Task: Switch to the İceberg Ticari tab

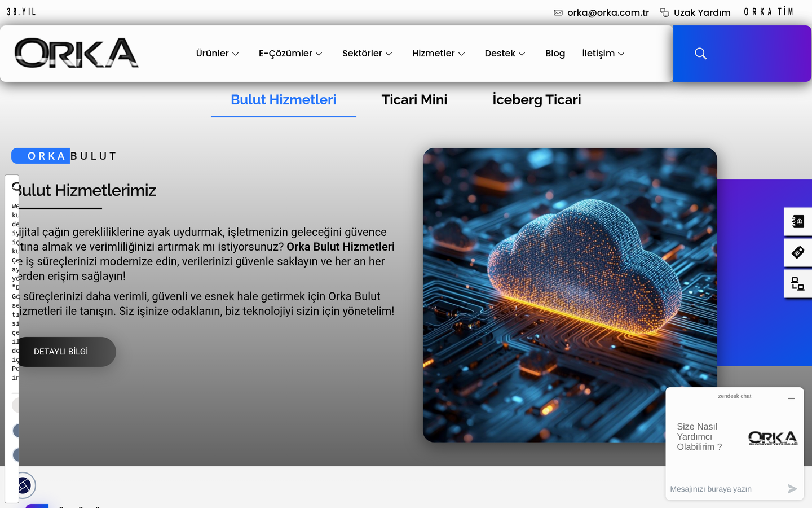Action: click(537, 100)
